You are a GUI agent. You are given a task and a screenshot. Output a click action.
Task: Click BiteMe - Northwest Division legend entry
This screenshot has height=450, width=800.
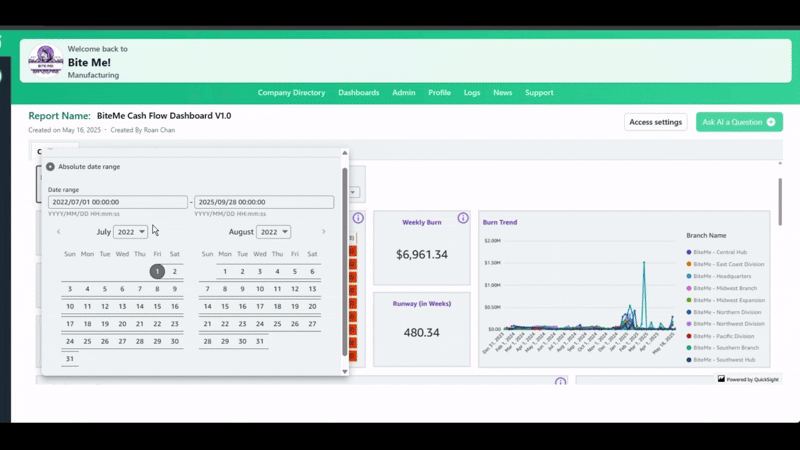click(726, 324)
